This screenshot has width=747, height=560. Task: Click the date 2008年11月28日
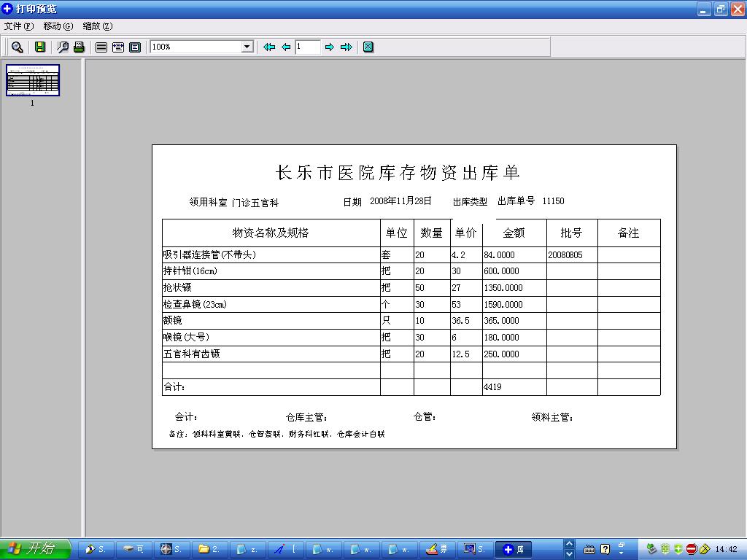pos(400,201)
